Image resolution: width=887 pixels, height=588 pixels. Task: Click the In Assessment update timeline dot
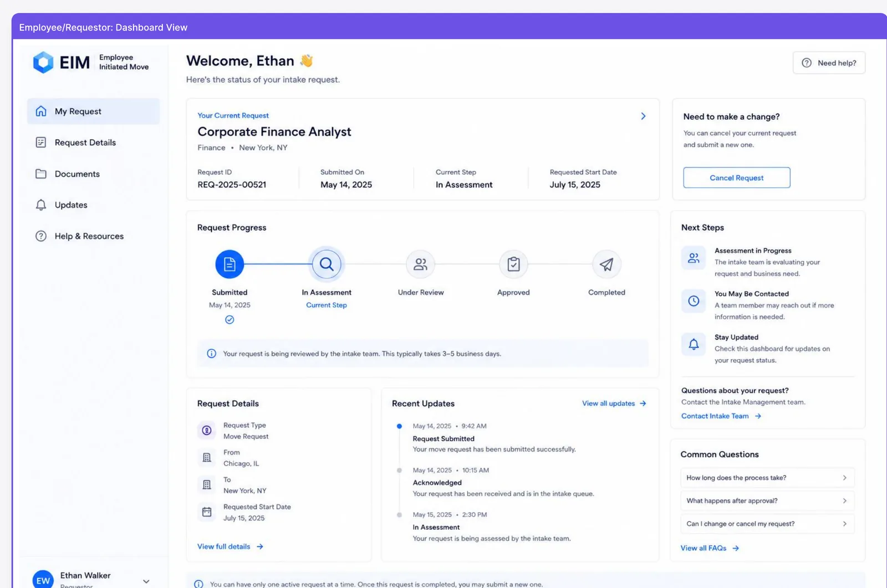399,515
